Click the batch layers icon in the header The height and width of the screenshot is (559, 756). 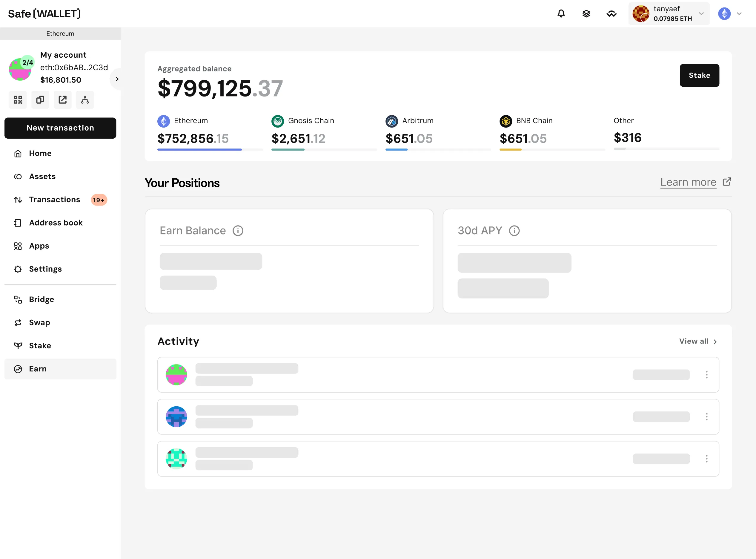pos(586,13)
